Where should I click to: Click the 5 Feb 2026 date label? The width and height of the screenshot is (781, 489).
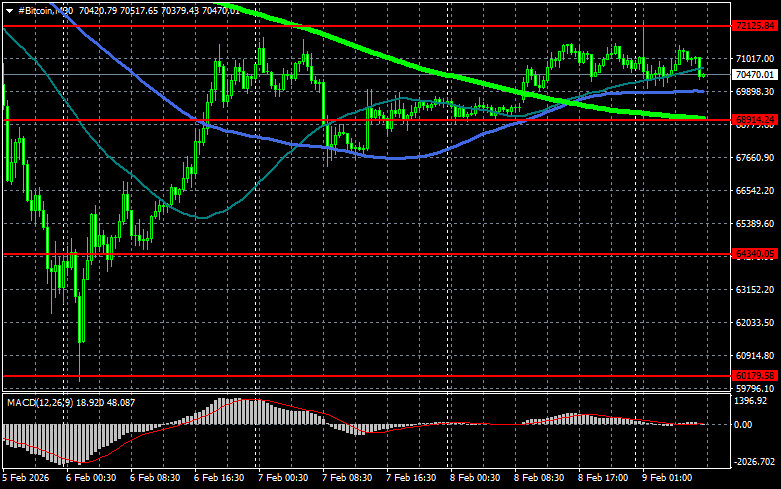pos(26,478)
